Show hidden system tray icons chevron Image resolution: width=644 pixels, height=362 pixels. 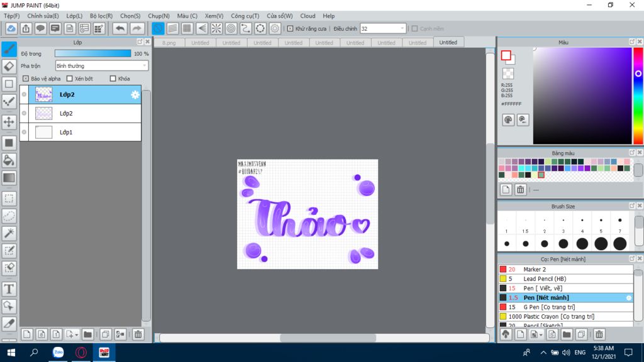pyautogui.click(x=543, y=353)
